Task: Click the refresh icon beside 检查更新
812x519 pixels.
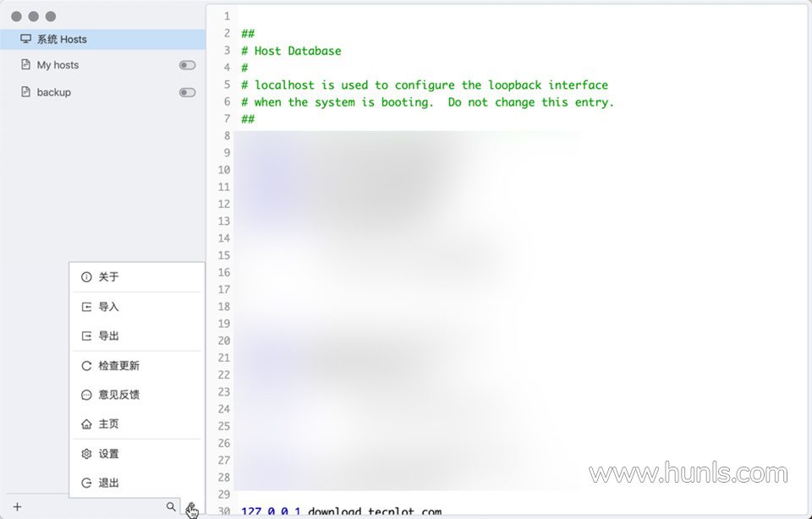Action: pos(86,366)
